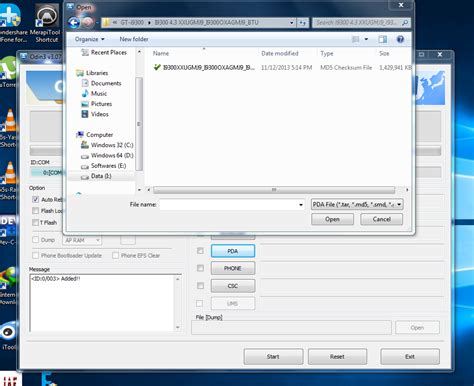The width and height of the screenshot is (474, 386).
Task: Open Recent Places in navigation pane
Action: pos(109,52)
